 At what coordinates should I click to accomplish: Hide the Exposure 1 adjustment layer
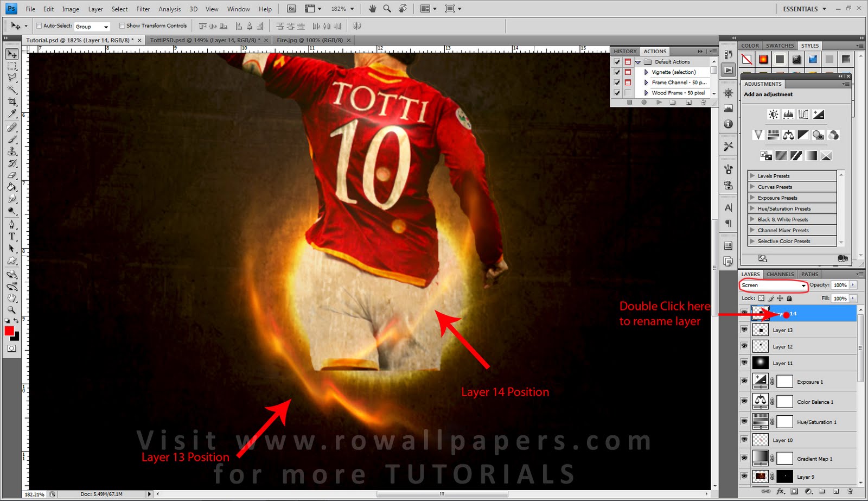744,381
